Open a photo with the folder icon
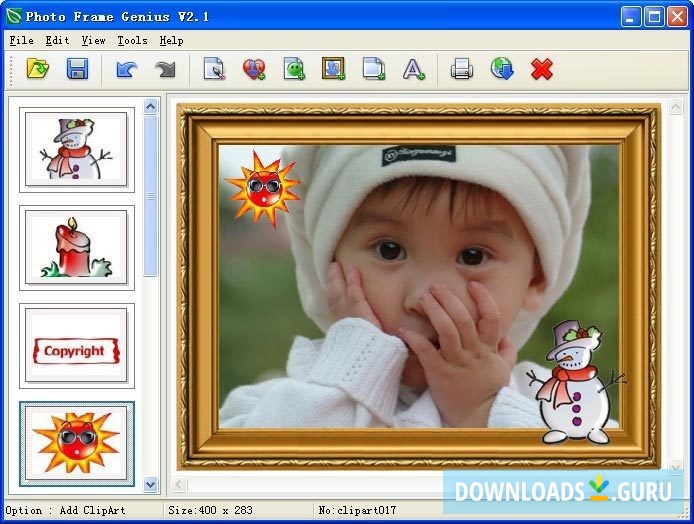 click(x=38, y=69)
